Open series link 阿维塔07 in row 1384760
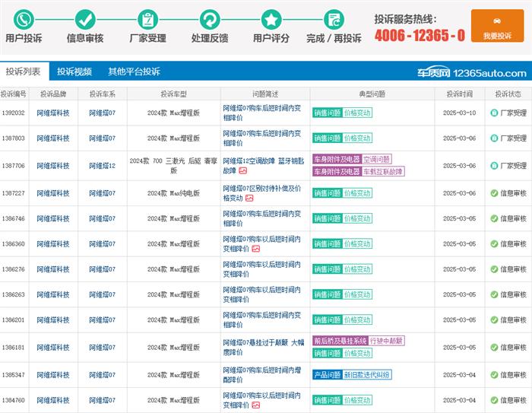 point(102,400)
